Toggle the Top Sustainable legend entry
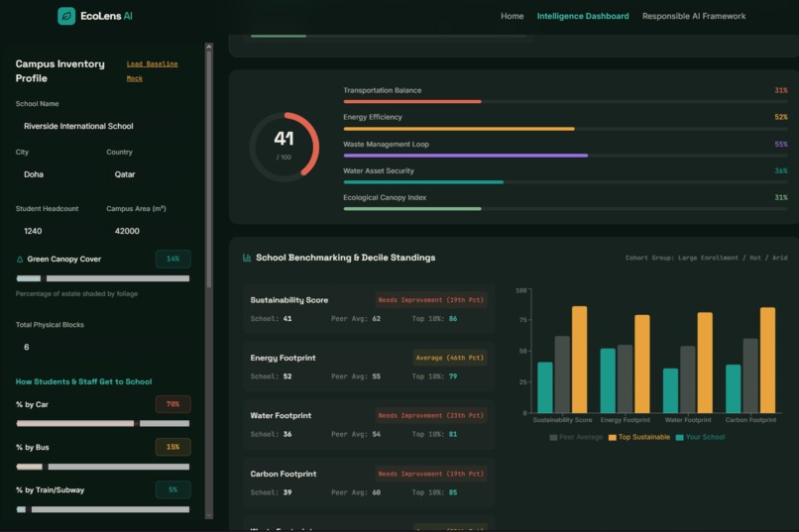 click(x=639, y=437)
